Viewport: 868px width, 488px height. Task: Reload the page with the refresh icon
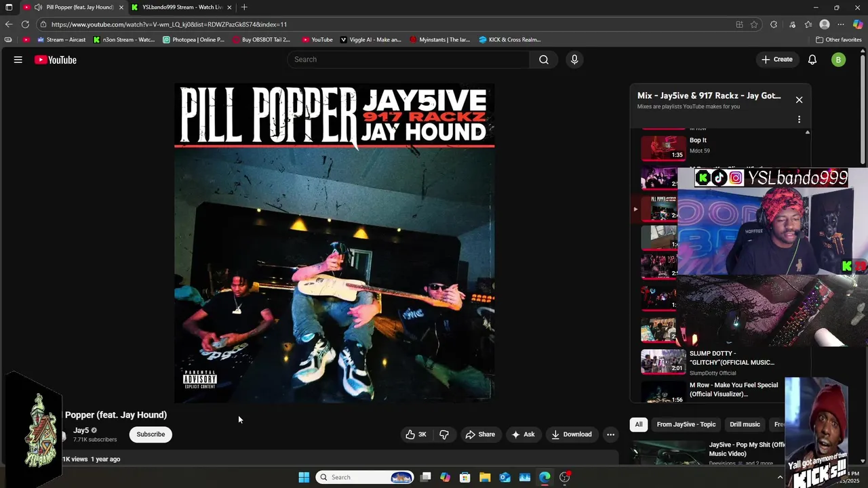point(25,24)
